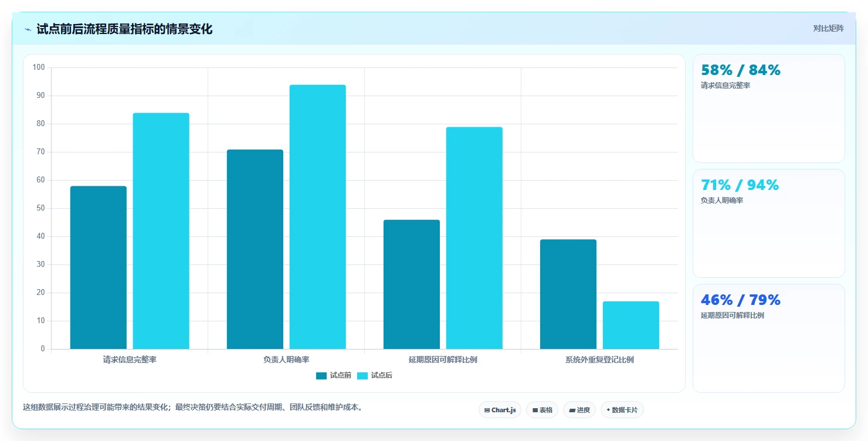Click the 请求信息完整率 x-axis label
Screen dimensions: 868x441
coord(130,359)
